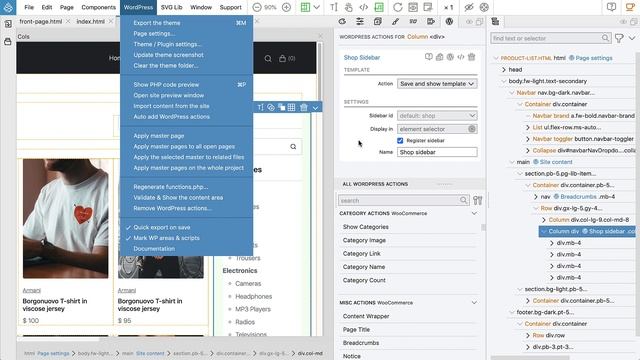
Task: Click the Page settings link in tree
Action: pos(594,58)
